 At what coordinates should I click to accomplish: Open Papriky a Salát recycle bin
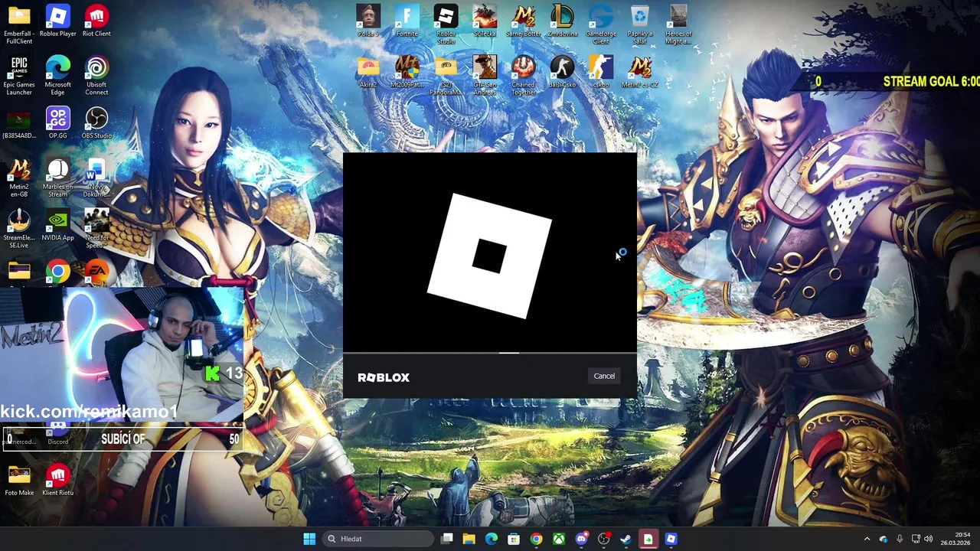640,24
